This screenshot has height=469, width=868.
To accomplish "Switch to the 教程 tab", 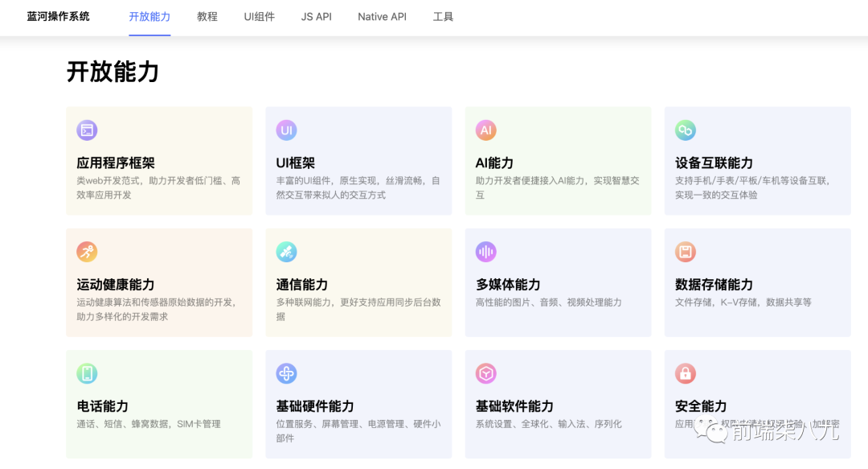I will [x=207, y=16].
